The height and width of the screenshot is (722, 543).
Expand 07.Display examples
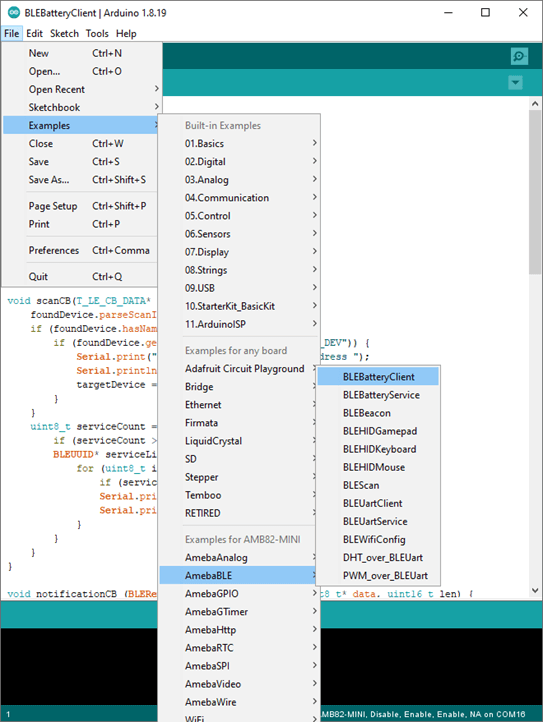[x=239, y=252]
